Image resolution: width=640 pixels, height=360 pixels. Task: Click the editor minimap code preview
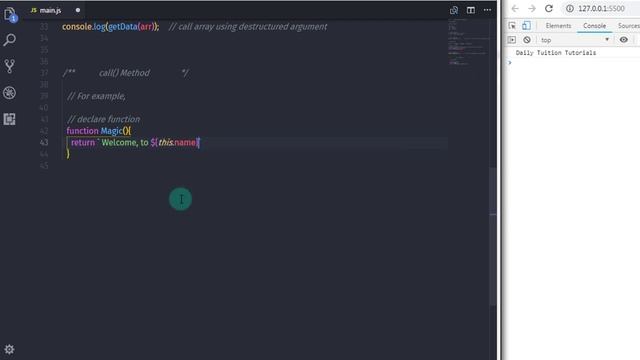click(x=468, y=43)
